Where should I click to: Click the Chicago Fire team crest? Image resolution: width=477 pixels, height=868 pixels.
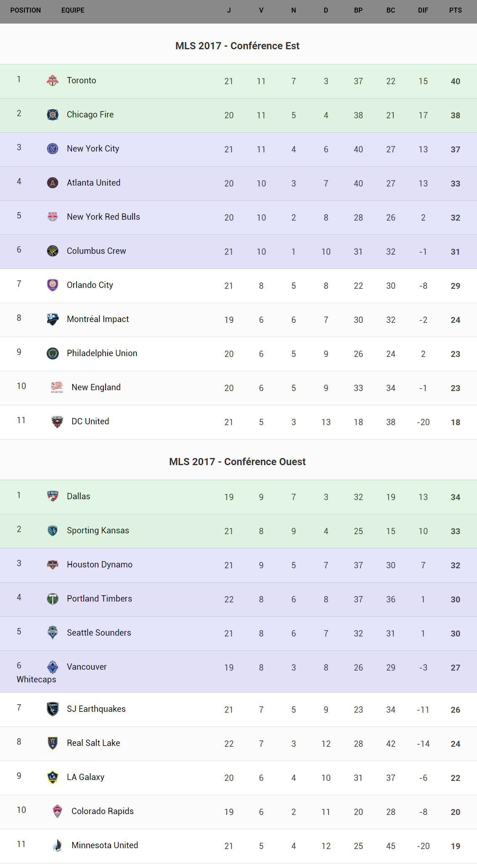pos(53,114)
